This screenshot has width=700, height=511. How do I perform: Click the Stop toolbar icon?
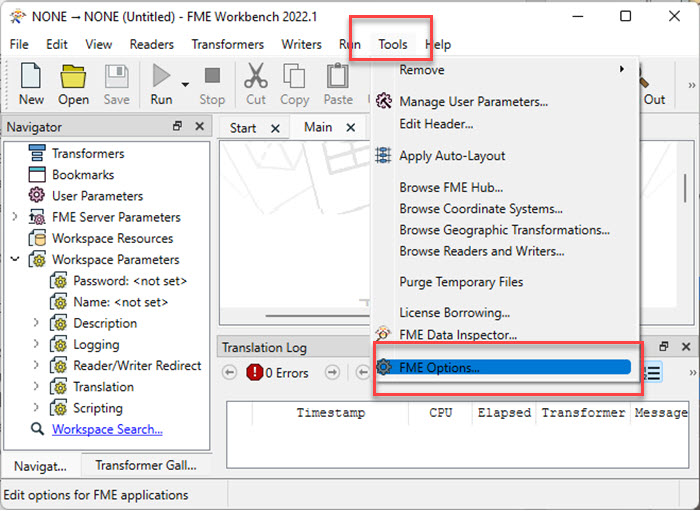[x=212, y=76]
